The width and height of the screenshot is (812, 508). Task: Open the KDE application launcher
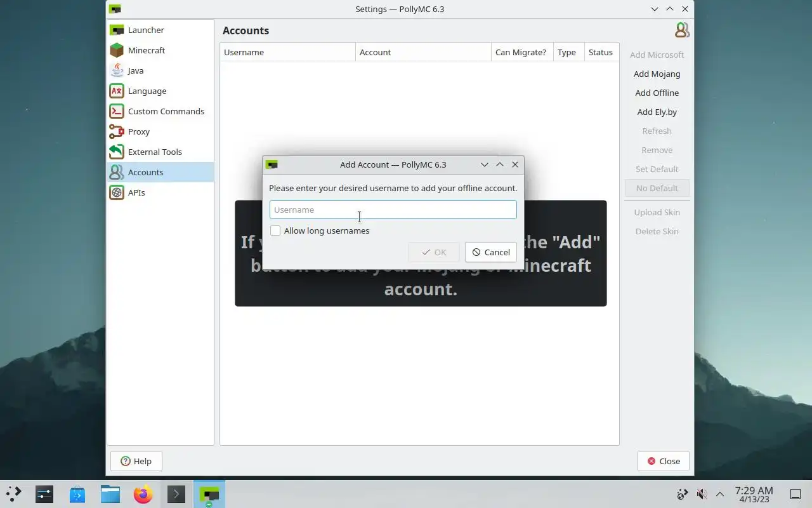[14, 494]
